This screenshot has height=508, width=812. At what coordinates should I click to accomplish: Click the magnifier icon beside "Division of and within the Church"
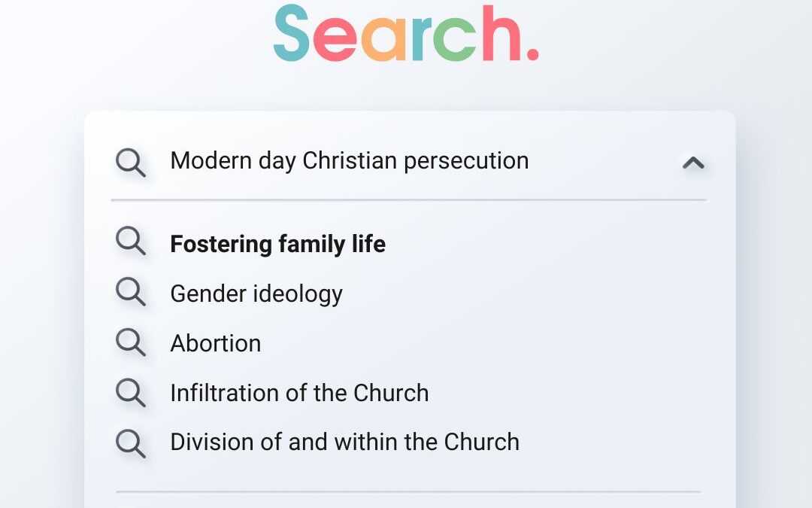pyautogui.click(x=132, y=443)
